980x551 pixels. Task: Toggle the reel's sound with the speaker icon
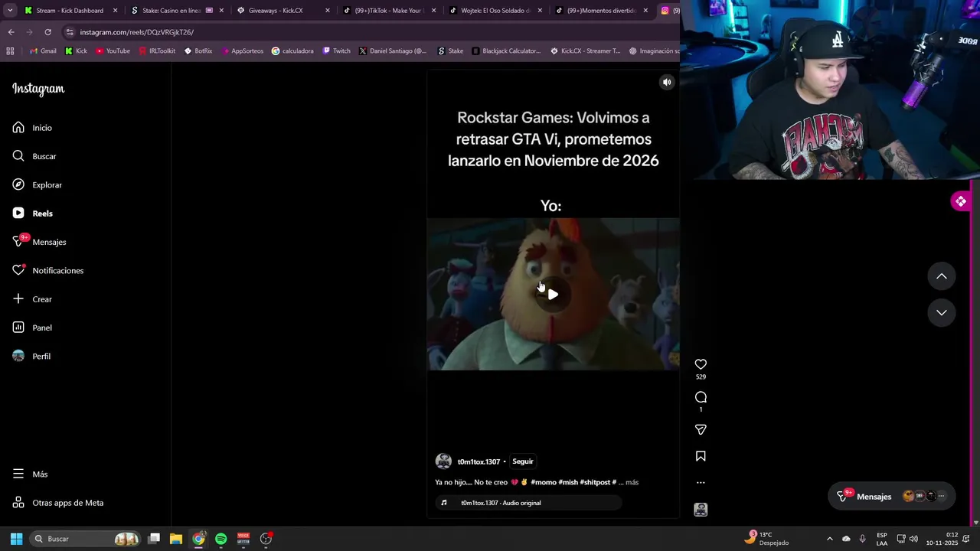[667, 82]
